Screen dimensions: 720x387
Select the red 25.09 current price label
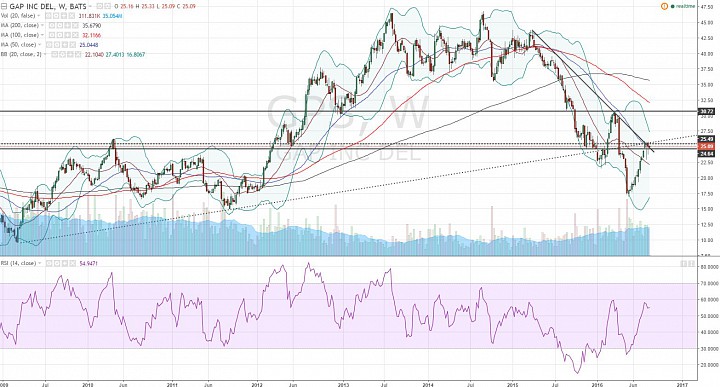point(706,146)
